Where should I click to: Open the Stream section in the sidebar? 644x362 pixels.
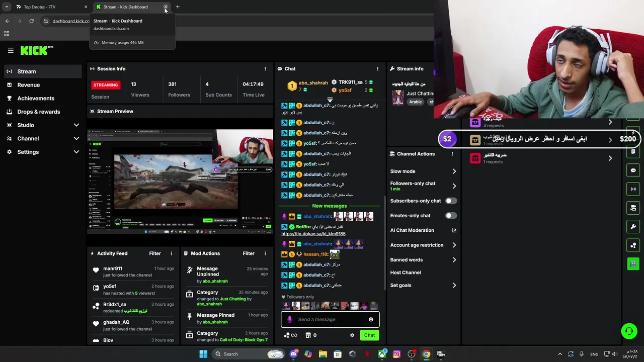click(43, 71)
